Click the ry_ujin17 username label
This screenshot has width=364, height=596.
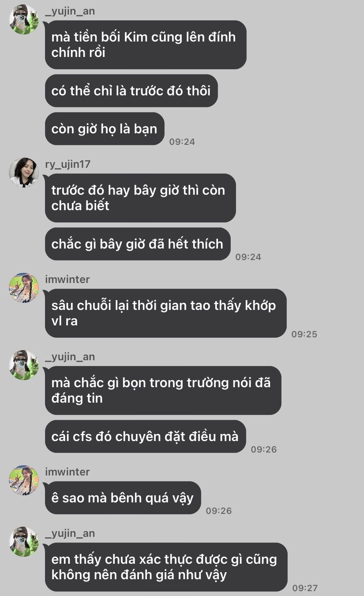click(x=68, y=164)
